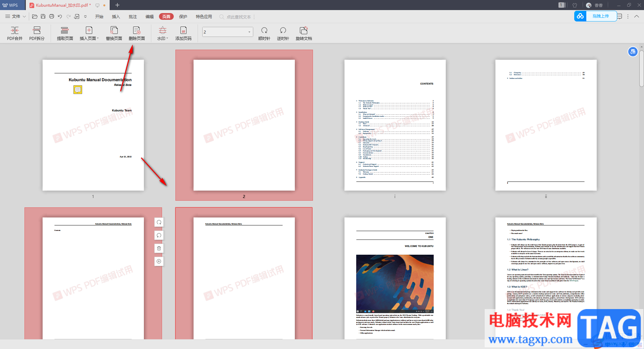The height and width of the screenshot is (349, 644).
Task: Click the window count indicator labeled 1
Action: 562,5
